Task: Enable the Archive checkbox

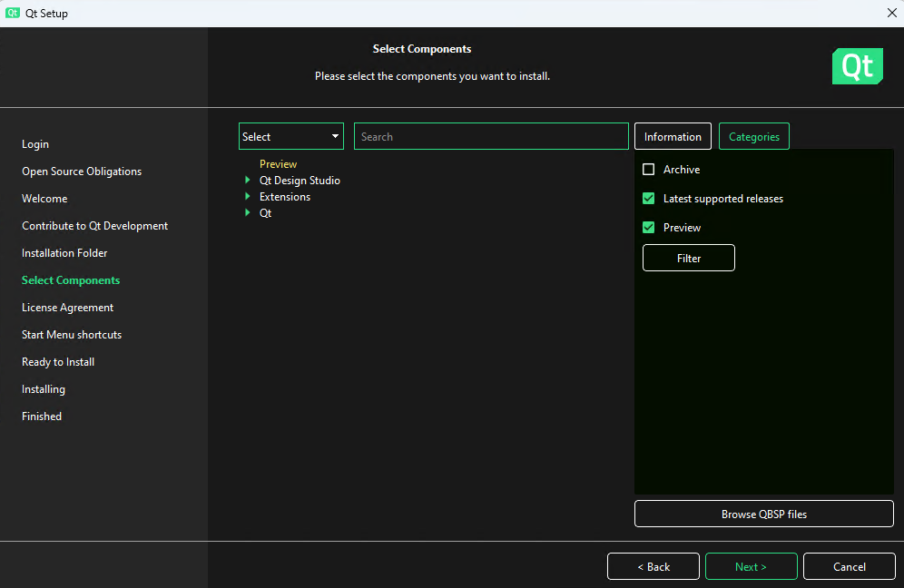Action: (x=649, y=170)
